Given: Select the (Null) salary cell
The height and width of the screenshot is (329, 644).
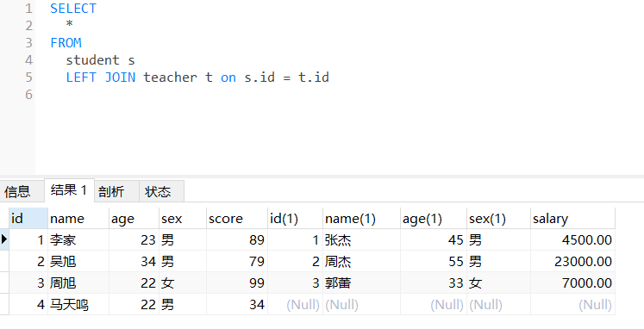Looking at the screenshot, I should pos(572,304).
